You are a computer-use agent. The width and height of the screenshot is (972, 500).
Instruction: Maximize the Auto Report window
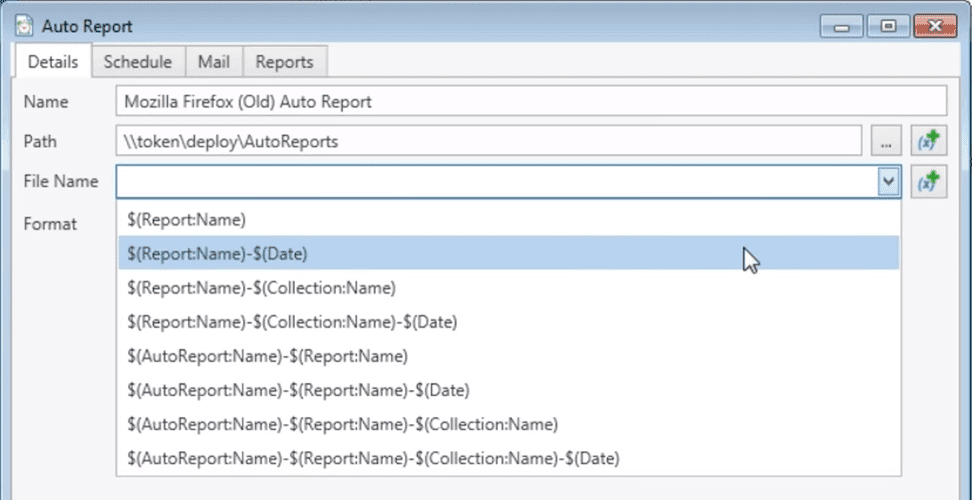(889, 27)
